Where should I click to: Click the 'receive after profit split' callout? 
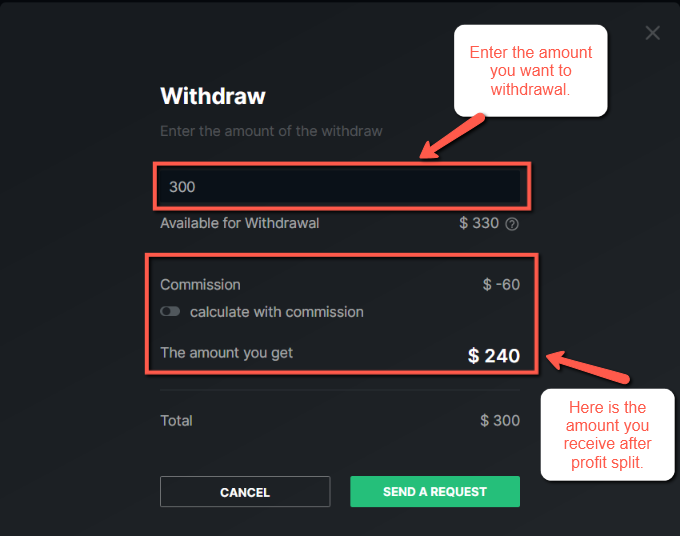click(x=607, y=435)
